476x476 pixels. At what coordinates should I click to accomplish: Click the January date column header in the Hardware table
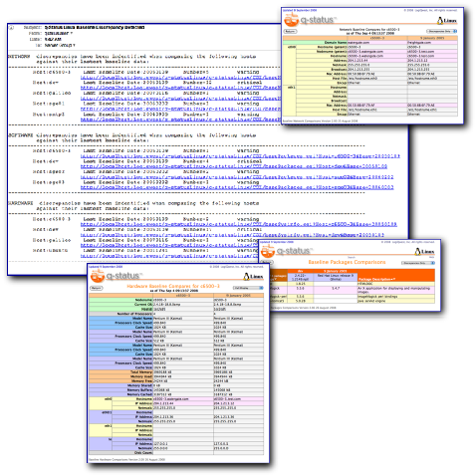238,295
